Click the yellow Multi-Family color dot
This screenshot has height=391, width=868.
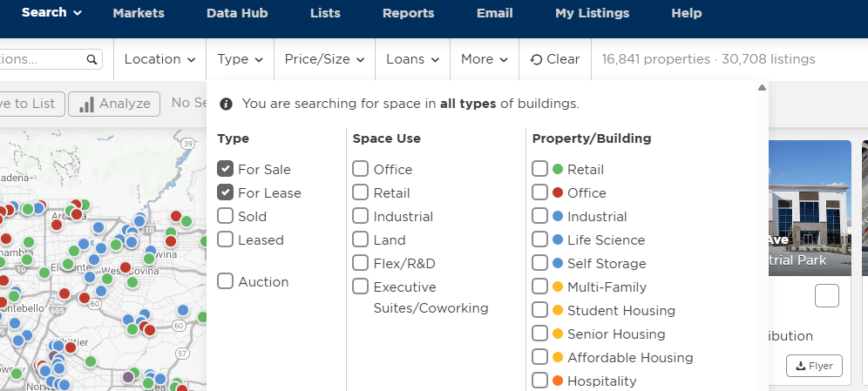(558, 287)
